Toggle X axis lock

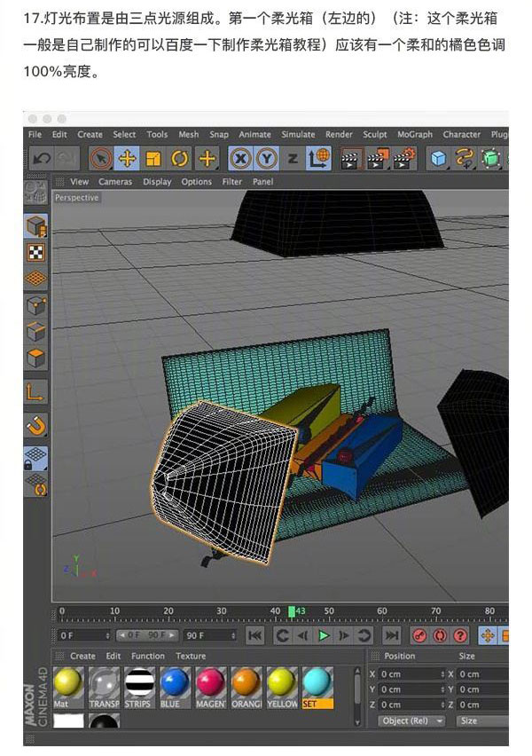pyautogui.click(x=240, y=158)
